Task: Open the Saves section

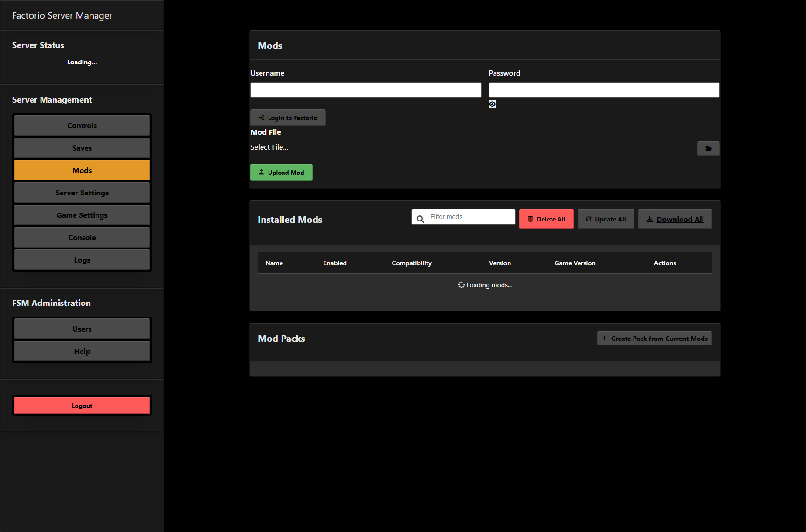Action: click(x=82, y=148)
